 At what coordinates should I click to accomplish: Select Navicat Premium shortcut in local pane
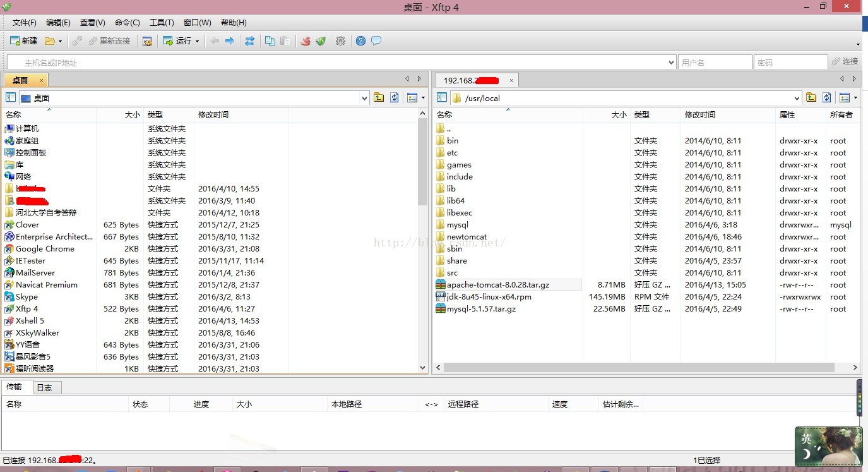pos(47,285)
